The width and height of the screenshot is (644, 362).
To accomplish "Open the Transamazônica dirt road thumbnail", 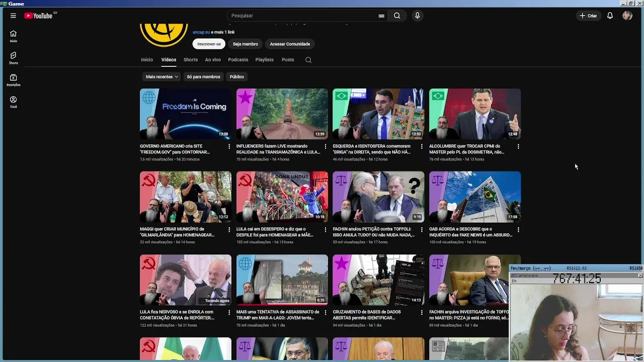I will tap(282, 114).
